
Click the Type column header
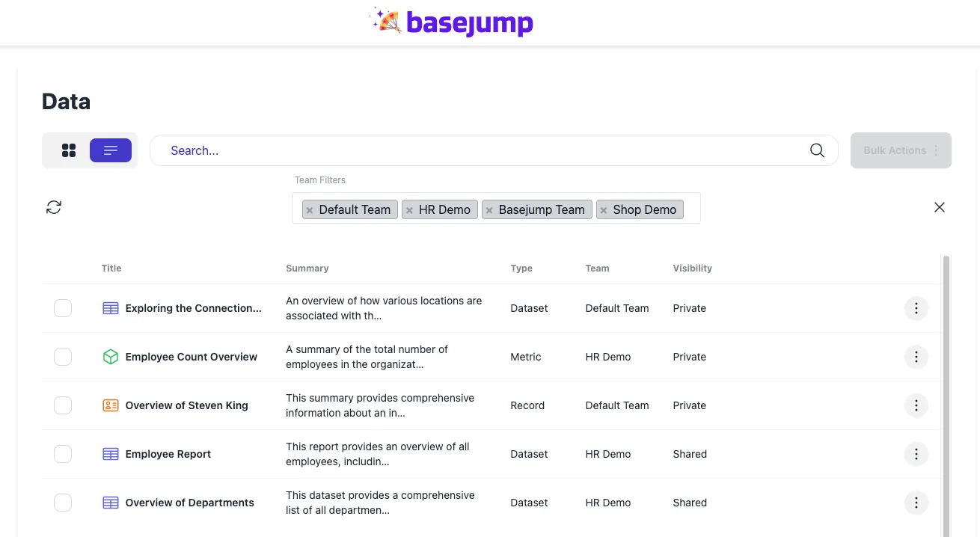click(521, 268)
